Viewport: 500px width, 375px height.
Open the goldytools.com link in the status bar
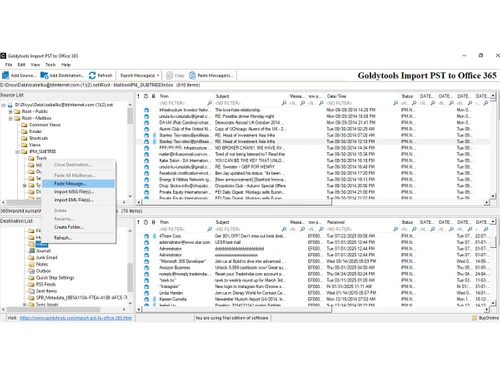point(76,318)
